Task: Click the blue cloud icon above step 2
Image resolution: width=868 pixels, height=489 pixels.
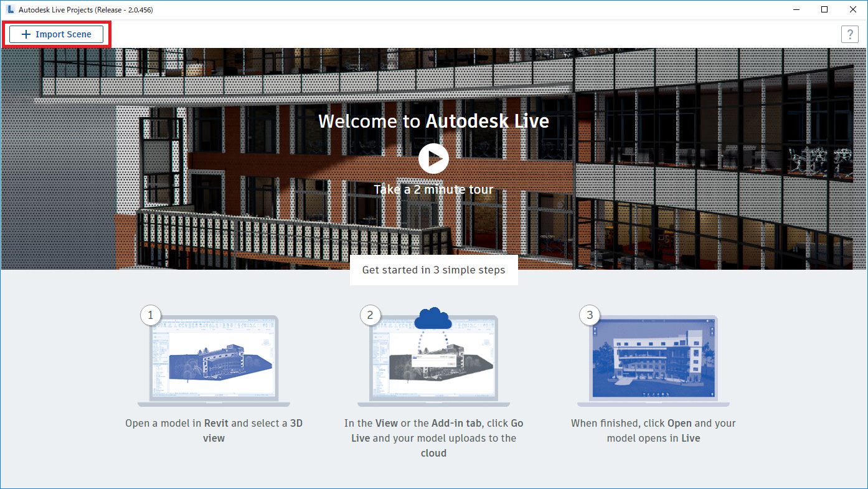Action: (x=433, y=318)
